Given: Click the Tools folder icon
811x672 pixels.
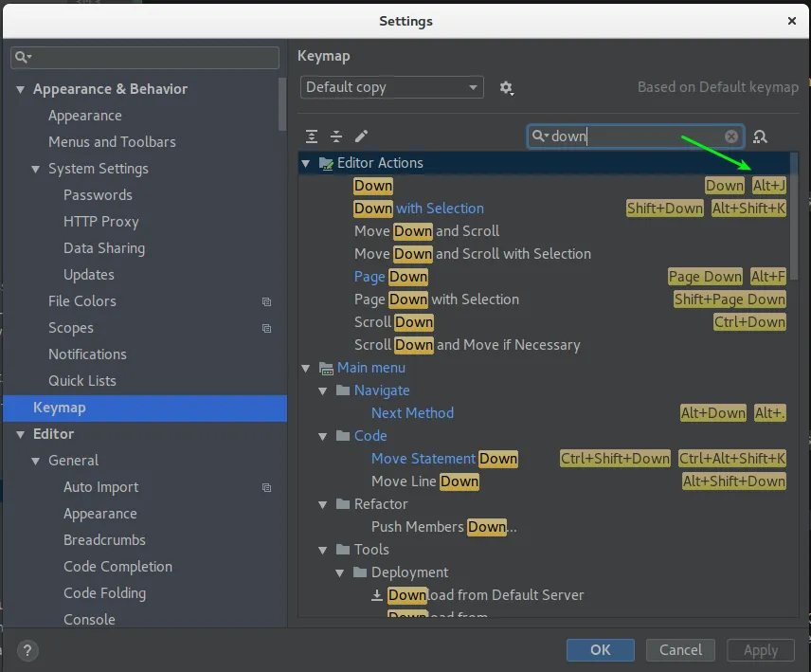Looking at the screenshot, I should (343, 550).
